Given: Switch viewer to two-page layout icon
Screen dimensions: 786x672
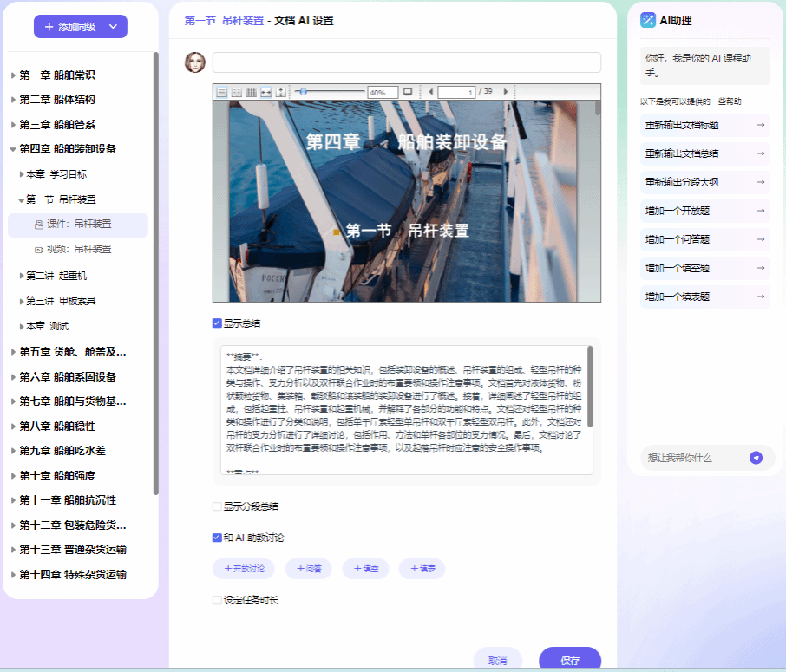Looking at the screenshot, I should pos(237,92).
